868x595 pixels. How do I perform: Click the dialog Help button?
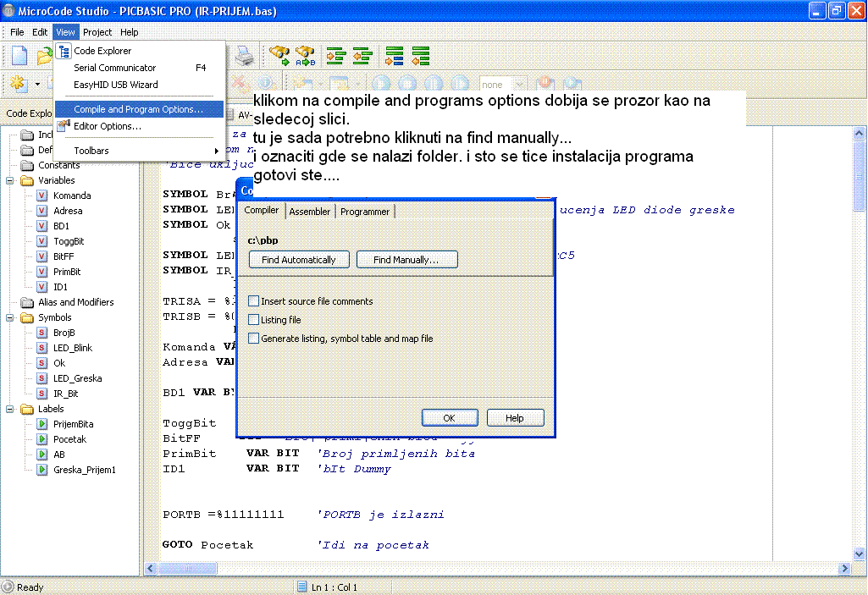click(515, 418)
